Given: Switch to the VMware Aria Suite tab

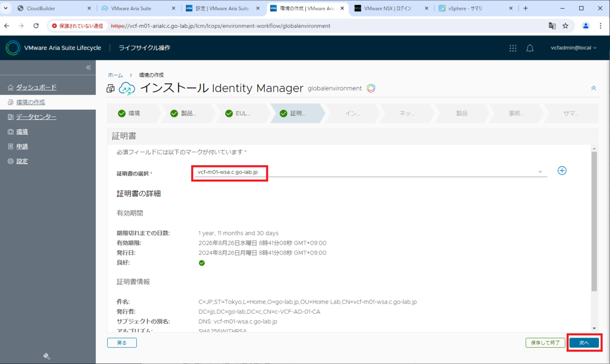Looking at the screenshot, I should coord(139,8).
